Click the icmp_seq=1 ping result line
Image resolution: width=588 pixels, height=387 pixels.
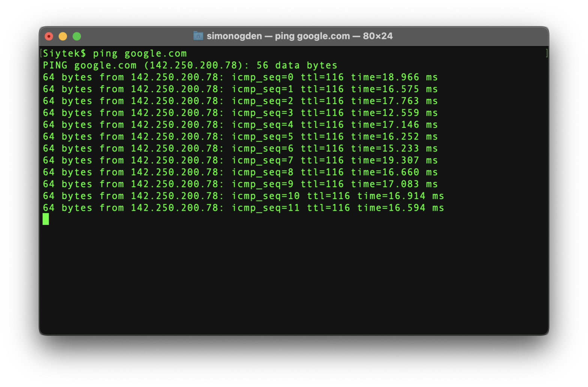[x=240, y=89]
